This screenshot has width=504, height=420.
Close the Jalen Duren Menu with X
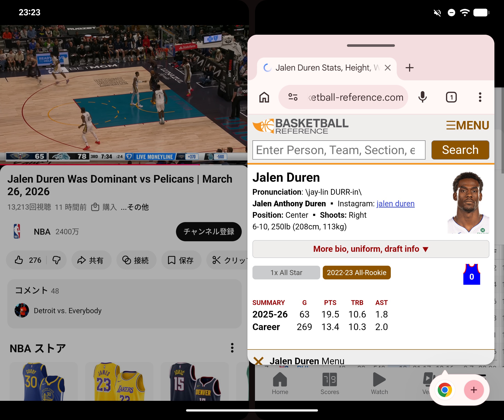[258, 361]
